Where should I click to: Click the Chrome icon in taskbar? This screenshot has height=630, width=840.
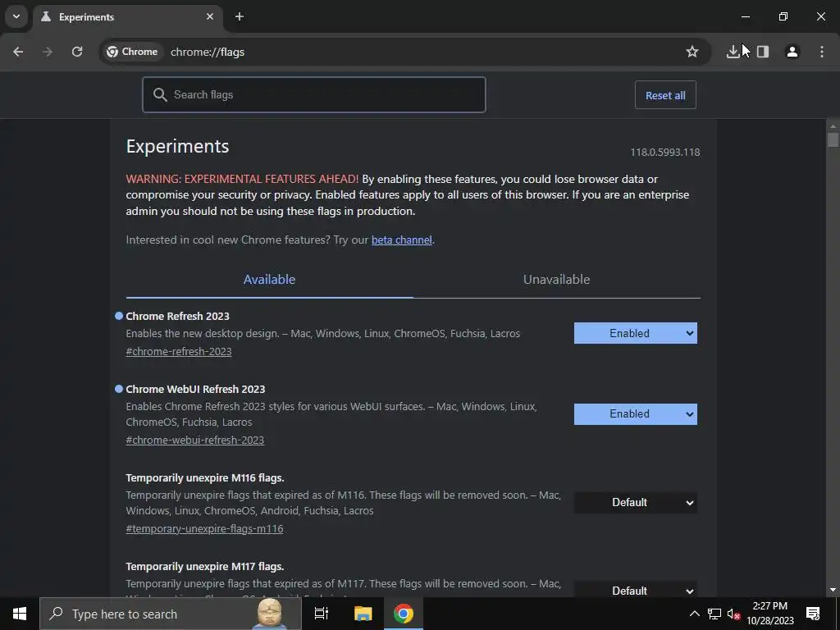pos(404,614)
